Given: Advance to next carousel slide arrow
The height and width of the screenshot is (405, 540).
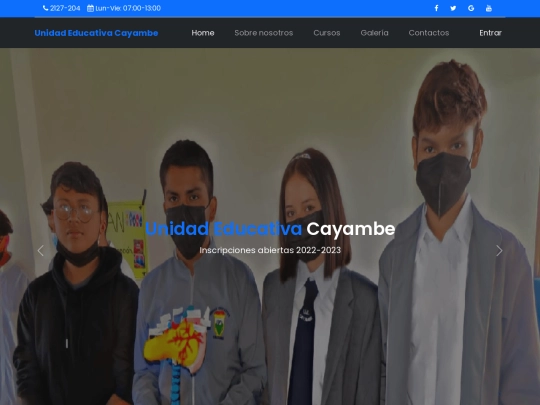Looking at the screenshot, I should [499, 250].
